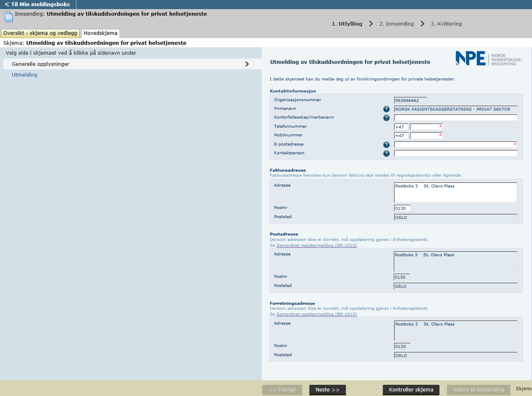Open help icon for Kontaktperson
The height and width of the screenshot is (396, 532).
click(386, 153)
